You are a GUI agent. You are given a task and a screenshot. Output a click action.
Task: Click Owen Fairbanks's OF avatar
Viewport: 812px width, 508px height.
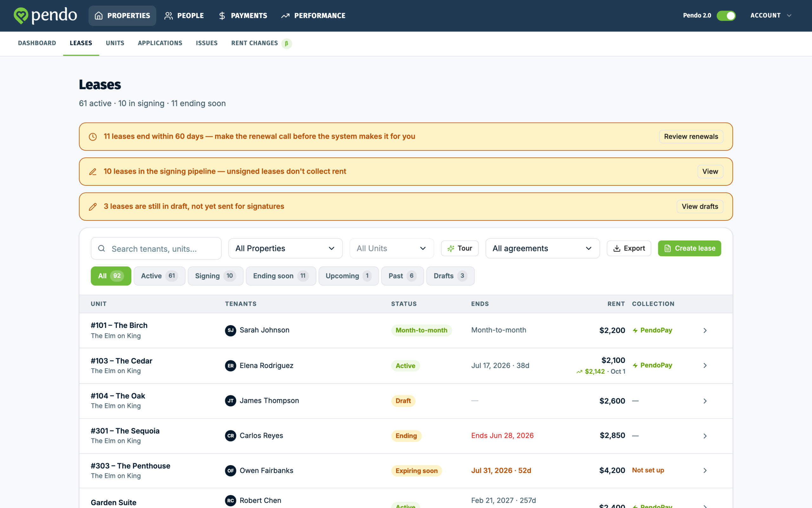click(231, 470)
